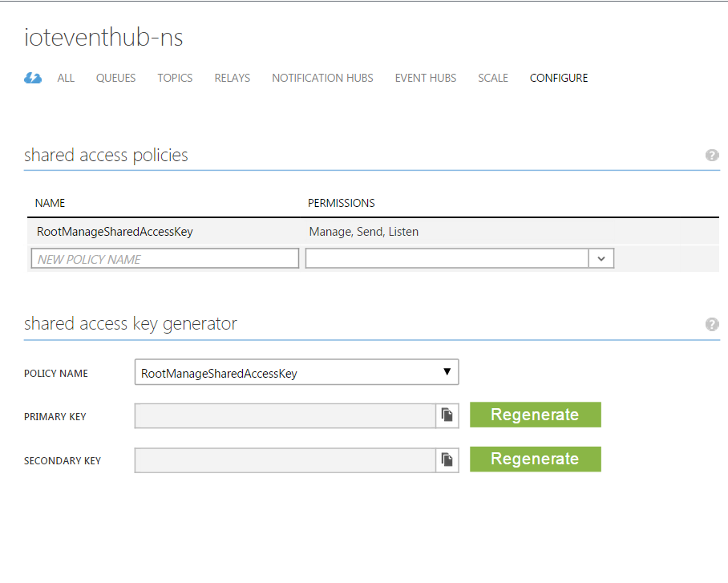Screen dimensions: 728x583
Task: Open the quick start cloud icon tab
Action: pos(33,78)
